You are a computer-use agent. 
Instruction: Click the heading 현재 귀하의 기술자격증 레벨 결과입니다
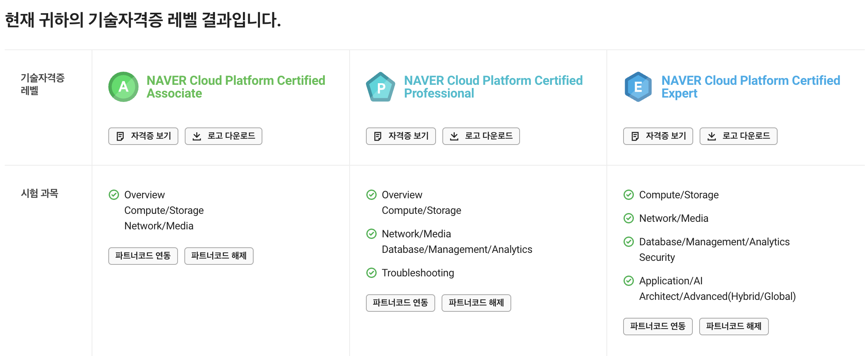point(143,20)
